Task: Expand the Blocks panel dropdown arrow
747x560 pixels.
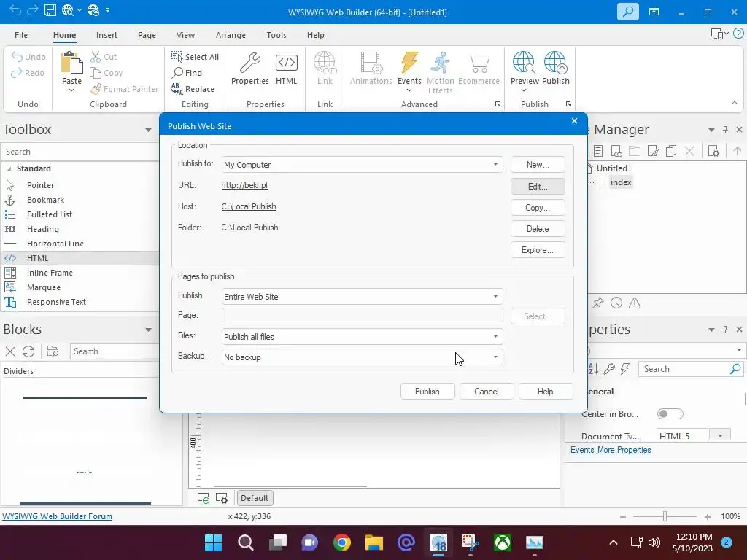Action: [x=148, y=330]
